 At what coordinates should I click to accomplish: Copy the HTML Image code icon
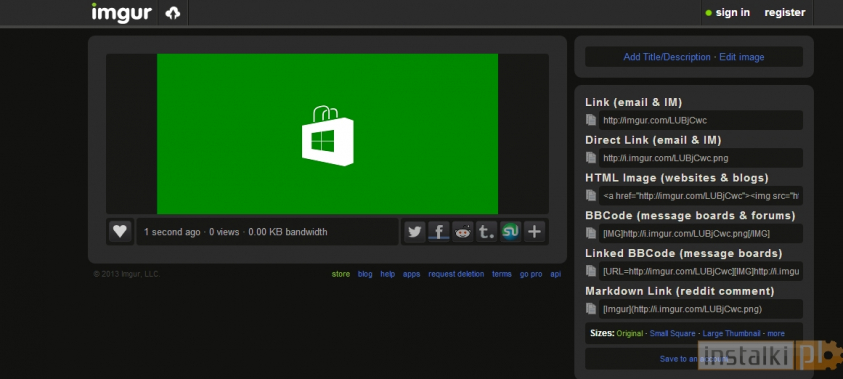click(591, 195)
